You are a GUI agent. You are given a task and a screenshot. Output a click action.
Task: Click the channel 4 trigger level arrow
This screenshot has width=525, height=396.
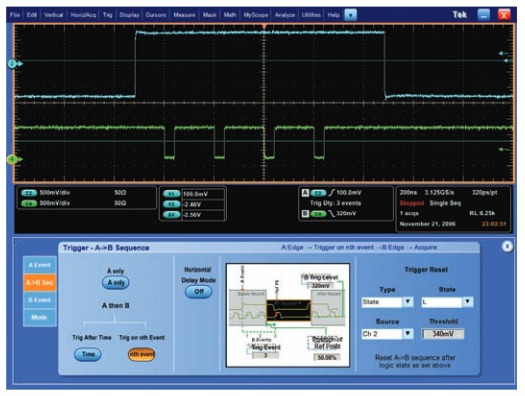click(504, 149)
